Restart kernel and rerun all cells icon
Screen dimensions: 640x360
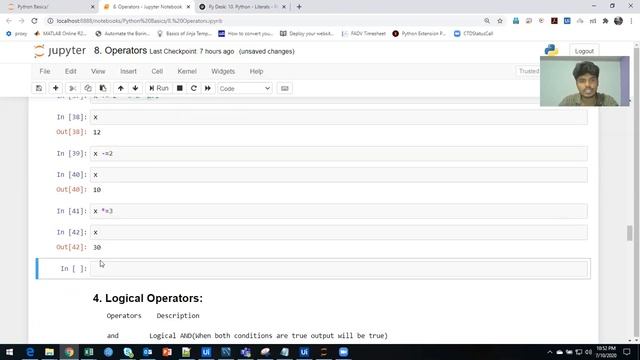(208, 88)
